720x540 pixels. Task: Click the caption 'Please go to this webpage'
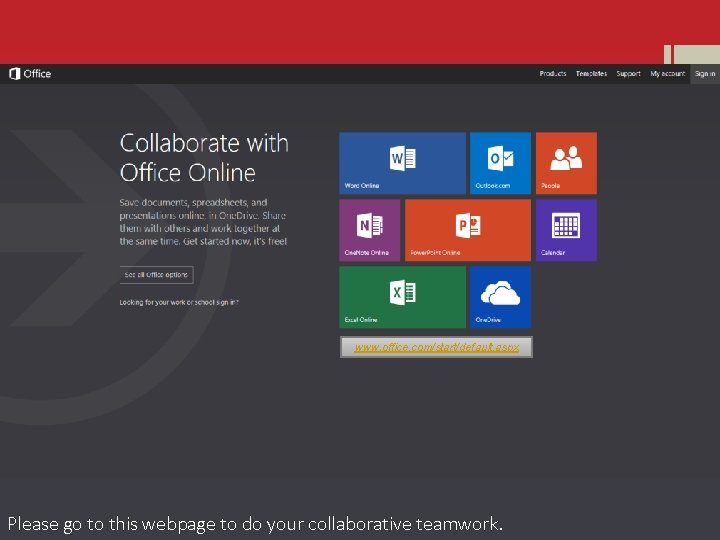[x=255, y=524]
